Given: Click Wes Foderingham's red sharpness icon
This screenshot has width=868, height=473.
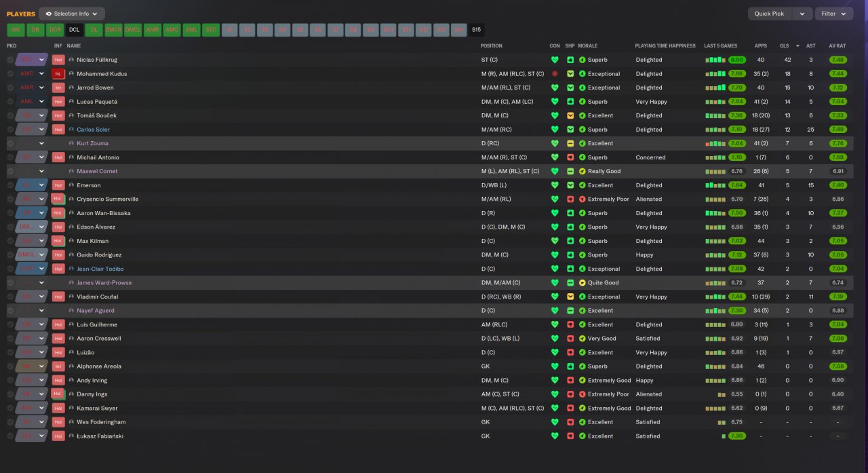Looking at the screenshot, I should coord(570,422).
